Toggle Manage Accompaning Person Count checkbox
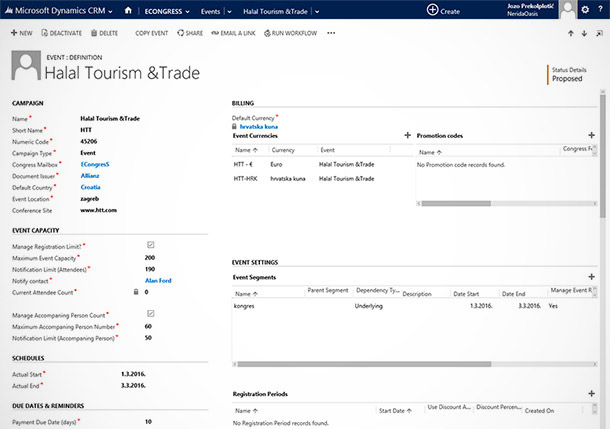Image resolution: width=610 pixels, height=429 pixels. tap(151, 313)
